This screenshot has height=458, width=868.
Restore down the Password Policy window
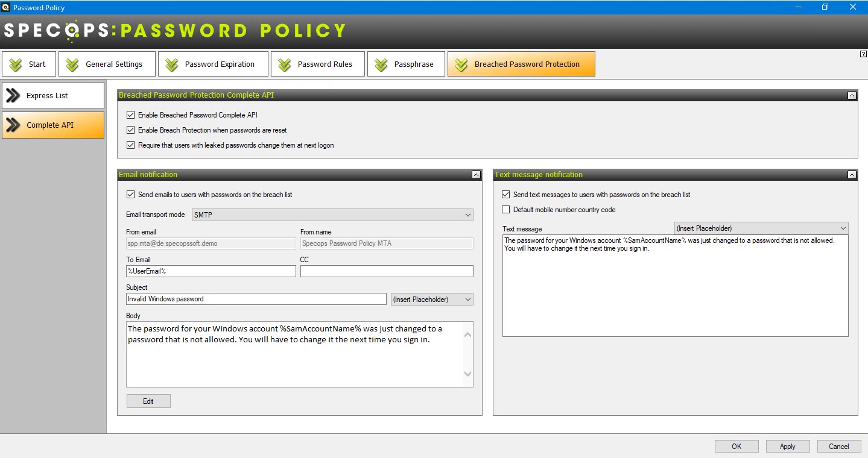point(825,7)
